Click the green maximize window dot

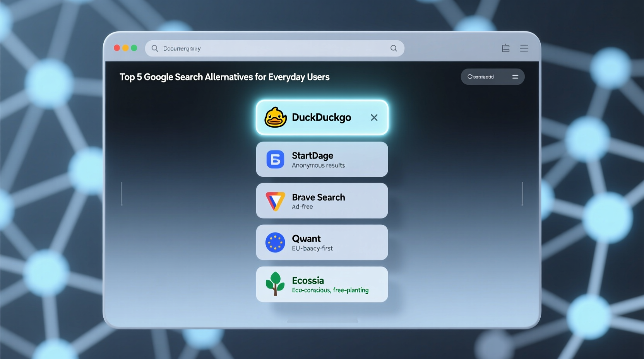134,48
